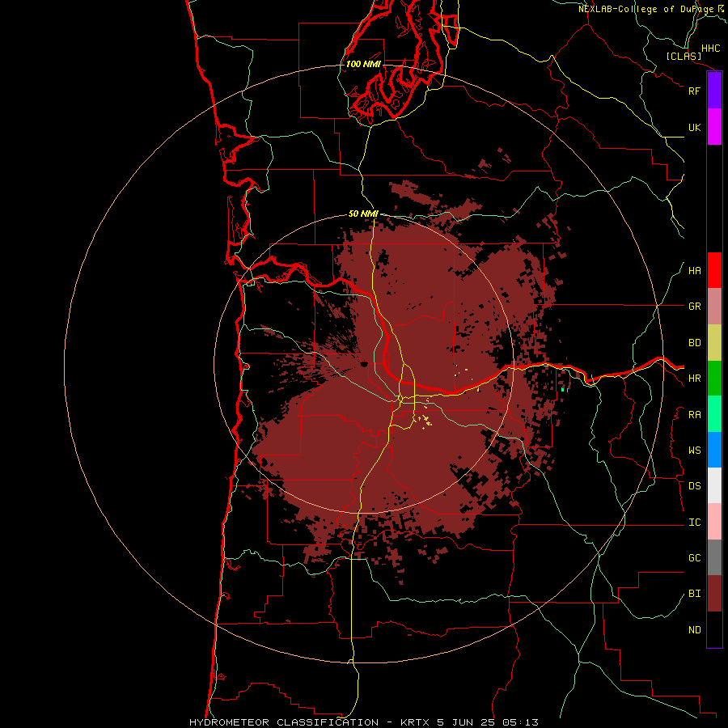Click the DS white legend swatch
This screenshot has height=728, width=728.
tap(714, 485)
